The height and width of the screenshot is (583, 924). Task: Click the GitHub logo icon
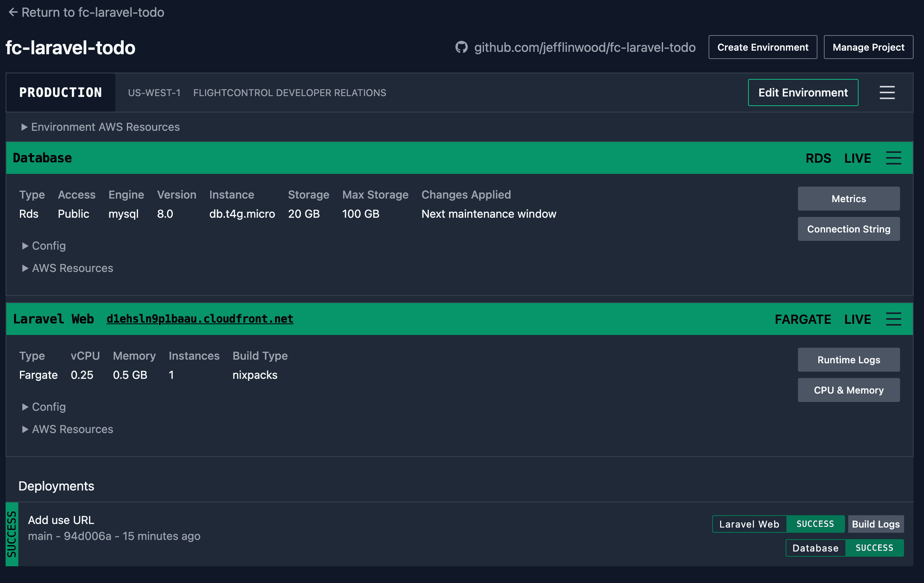coord(461,47)
